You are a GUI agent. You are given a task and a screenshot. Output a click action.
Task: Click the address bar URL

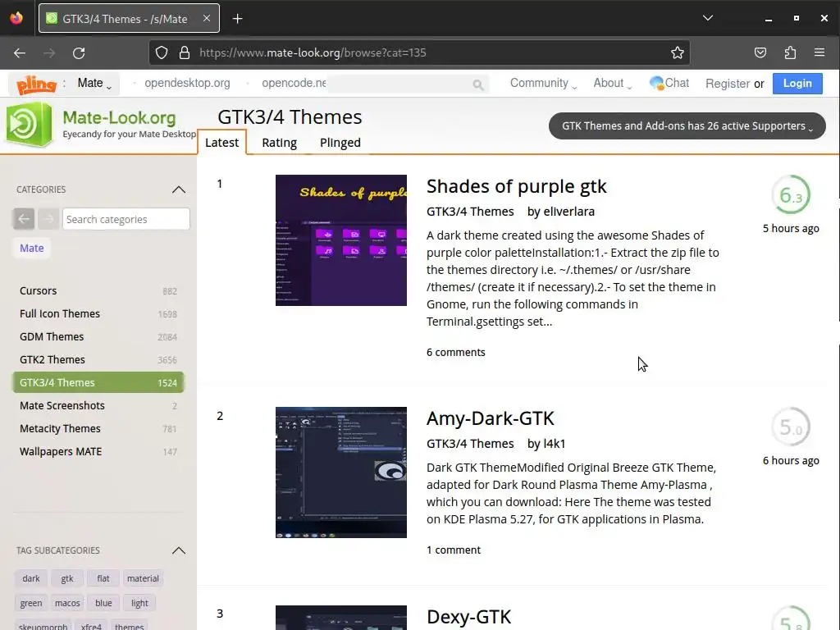[313, 52]
